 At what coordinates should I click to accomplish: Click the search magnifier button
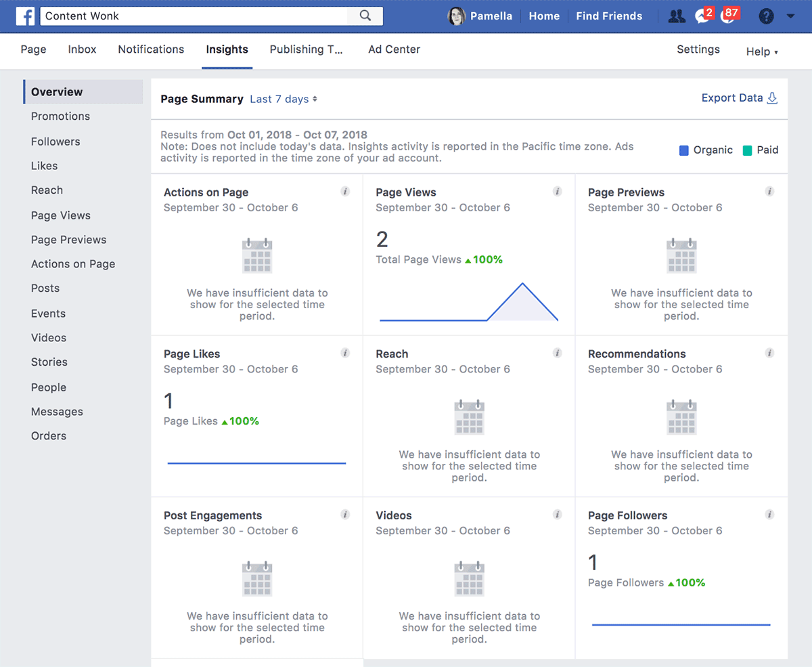365,16
